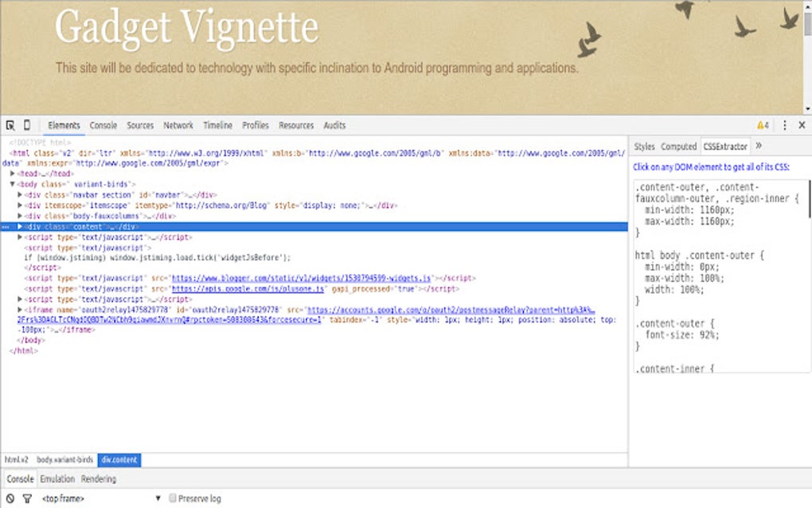Select the div.content breadcrumb entry

(x=119, y=459)
